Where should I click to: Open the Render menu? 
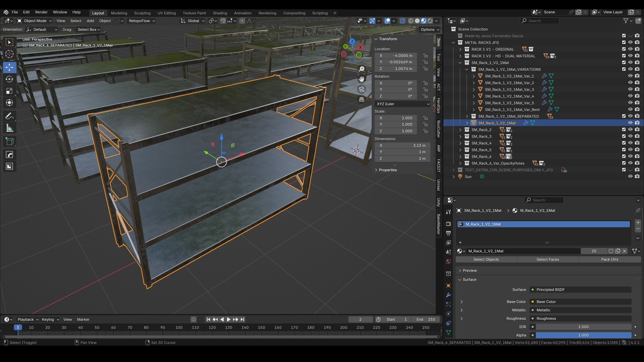pos(41,12)
